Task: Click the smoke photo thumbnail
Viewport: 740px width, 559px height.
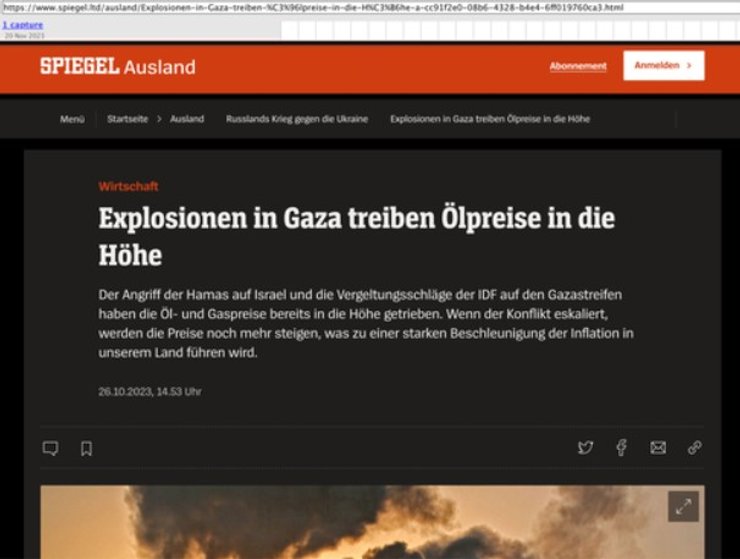Action: 372,522
